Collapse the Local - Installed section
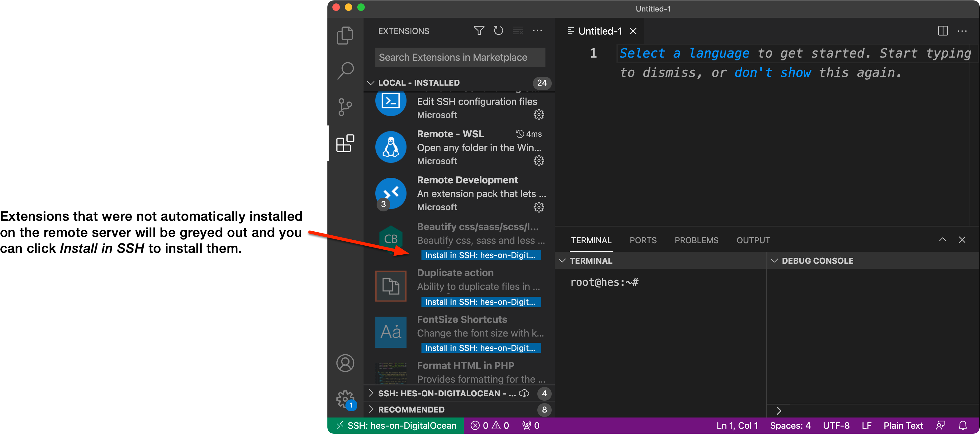This screenshot has width=980, height=434. pyautogui.click(x=459, y=83)
